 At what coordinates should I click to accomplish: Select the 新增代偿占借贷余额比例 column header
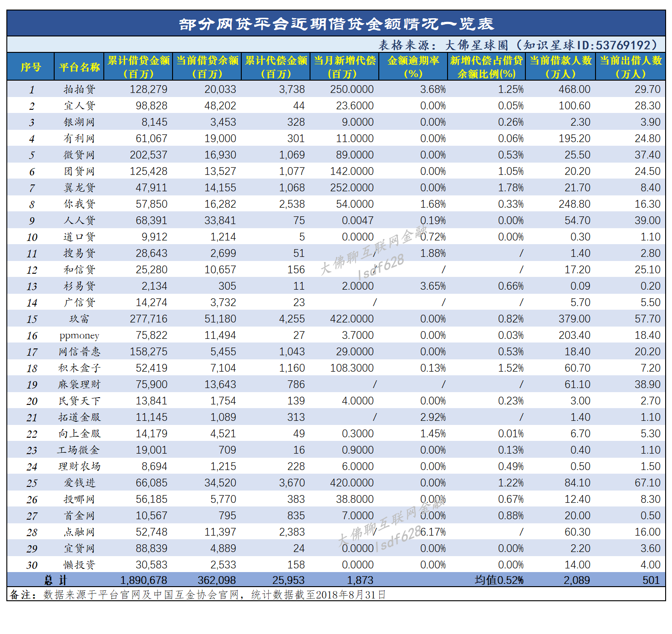click(x=486, y=67)
